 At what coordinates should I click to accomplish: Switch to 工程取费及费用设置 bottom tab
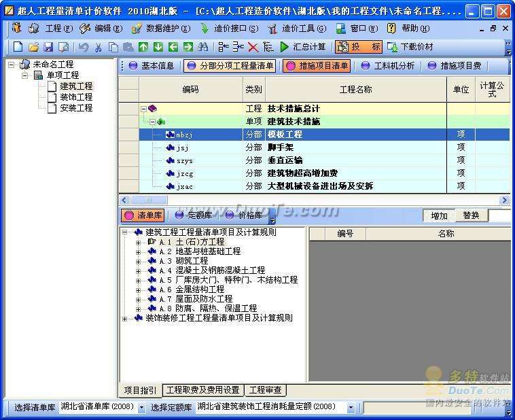[x=202, y=390]
